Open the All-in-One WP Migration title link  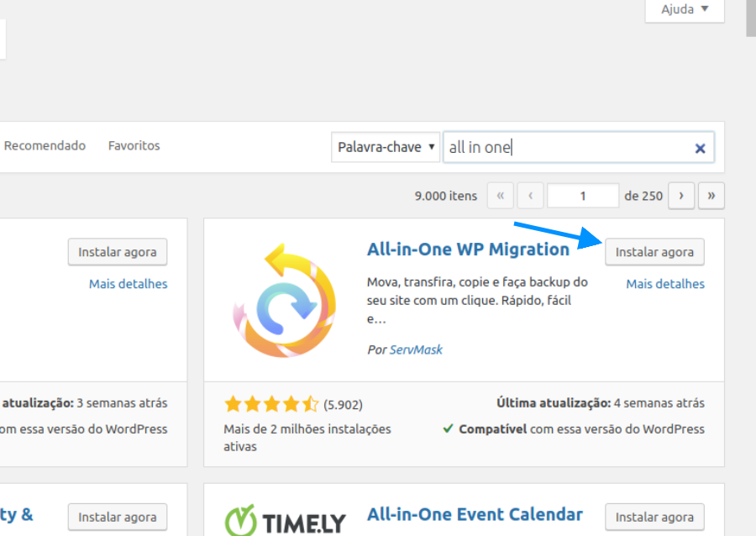[468, 250]
